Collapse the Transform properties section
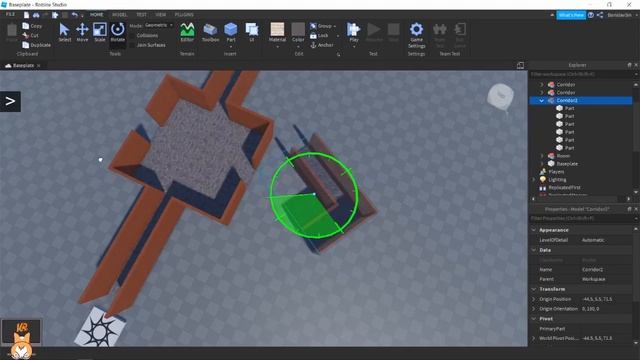Viewport: 640px width, 360px height. tap(534, 289)
